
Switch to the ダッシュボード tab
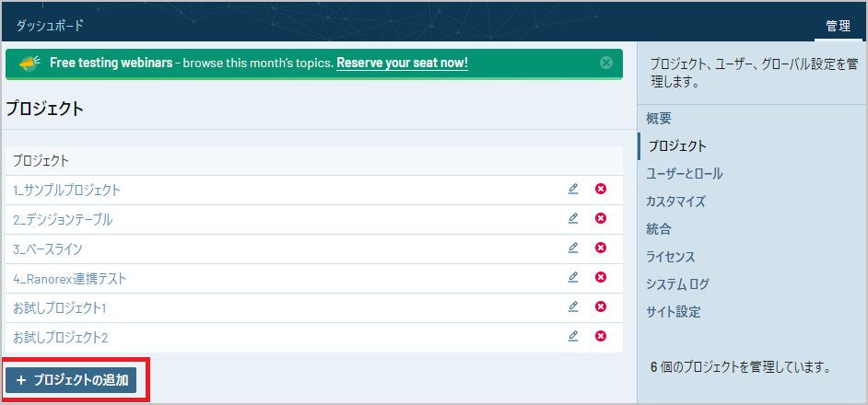(51, 26)
